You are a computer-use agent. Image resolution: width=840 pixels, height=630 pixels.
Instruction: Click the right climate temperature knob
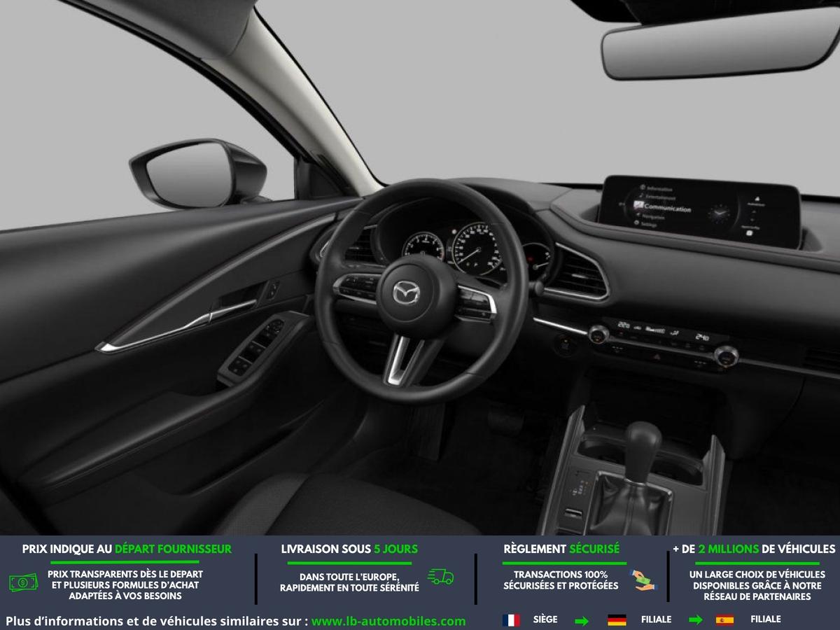coord(726,356)
